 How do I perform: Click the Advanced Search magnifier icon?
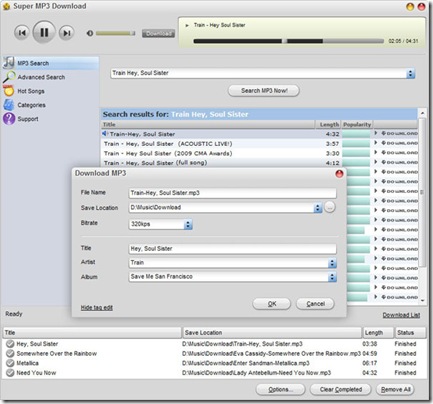[9, 77]
